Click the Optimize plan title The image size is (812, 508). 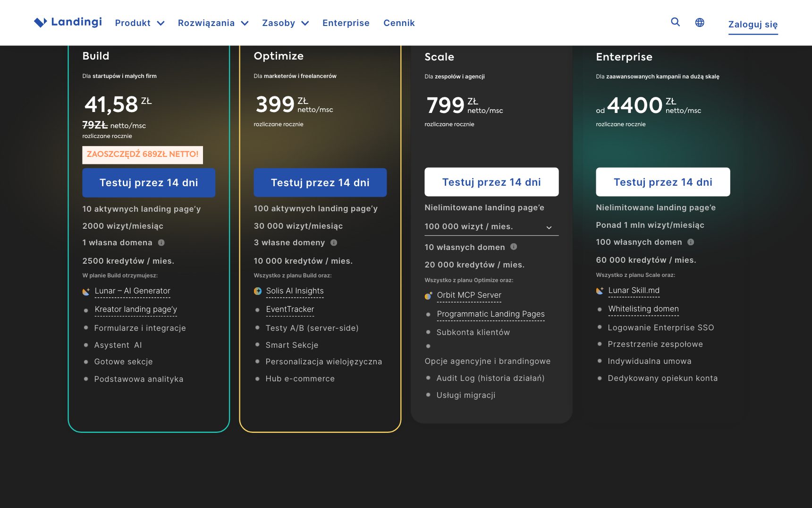pos(279,56)
